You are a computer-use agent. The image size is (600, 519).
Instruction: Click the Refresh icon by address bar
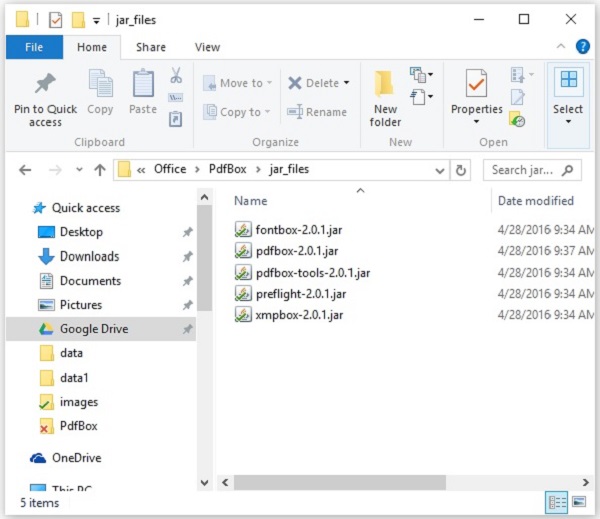461,170
